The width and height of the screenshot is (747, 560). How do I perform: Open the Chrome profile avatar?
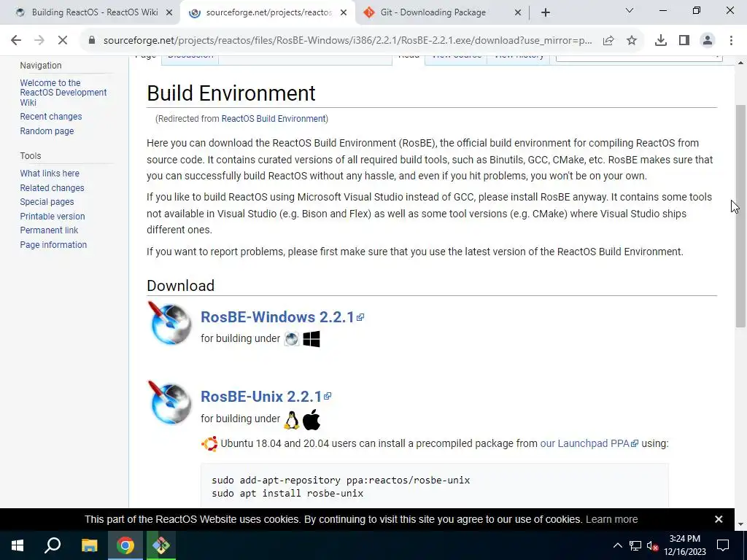coord(708,41)
